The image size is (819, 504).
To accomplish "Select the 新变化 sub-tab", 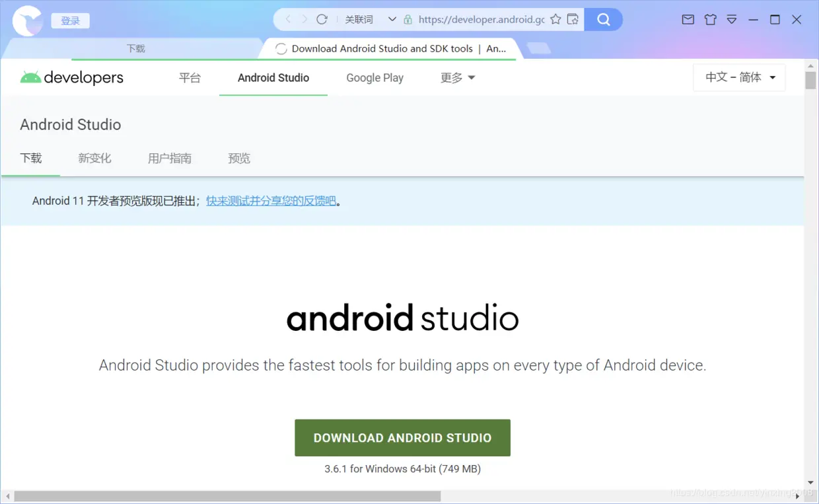I will pos(94,158).
